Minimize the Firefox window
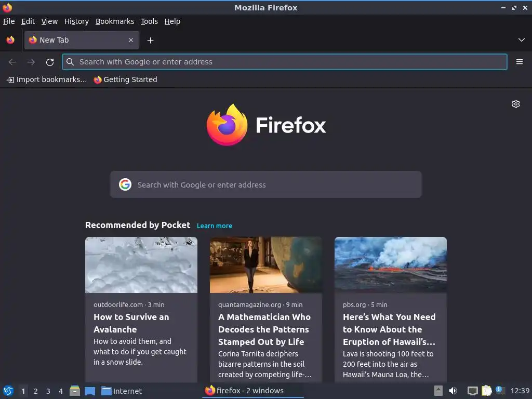 [503, 7]
